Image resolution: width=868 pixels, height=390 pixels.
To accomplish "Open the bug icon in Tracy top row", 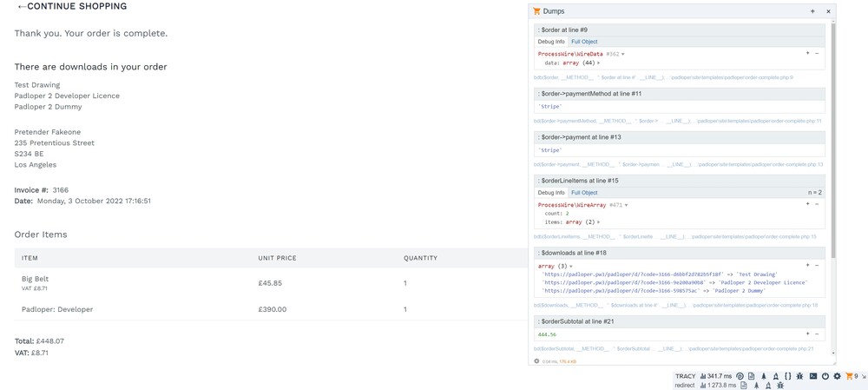I will tap(800, 376).
